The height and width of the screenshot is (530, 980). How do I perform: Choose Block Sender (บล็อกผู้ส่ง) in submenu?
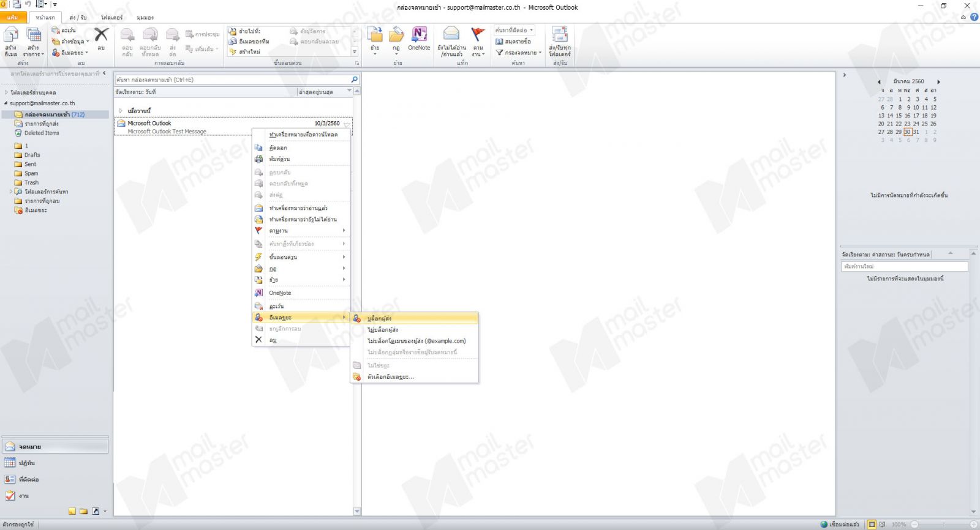click(x=415, y=318)
